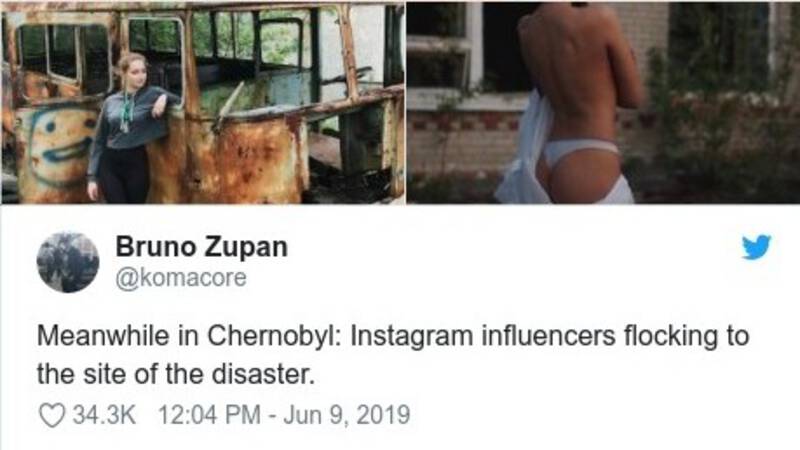
Task: Click 'the site of the disaster' line
Action: (x=175, y=375)
